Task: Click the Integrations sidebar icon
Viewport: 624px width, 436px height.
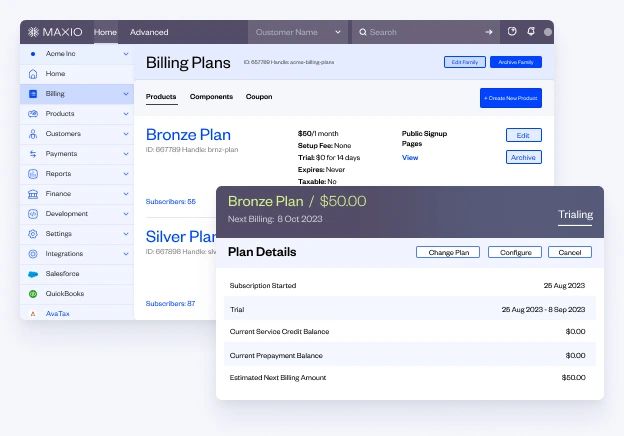Action: point(33,254)
